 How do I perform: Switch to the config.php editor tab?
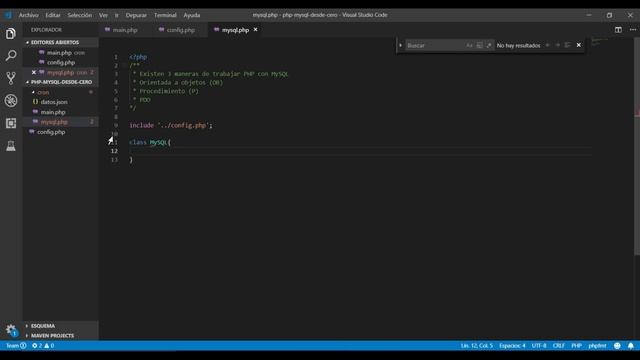click(180, 30)
